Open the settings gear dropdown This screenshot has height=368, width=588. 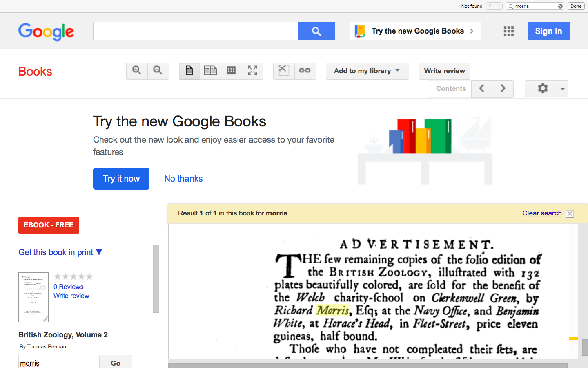(546, 88)
